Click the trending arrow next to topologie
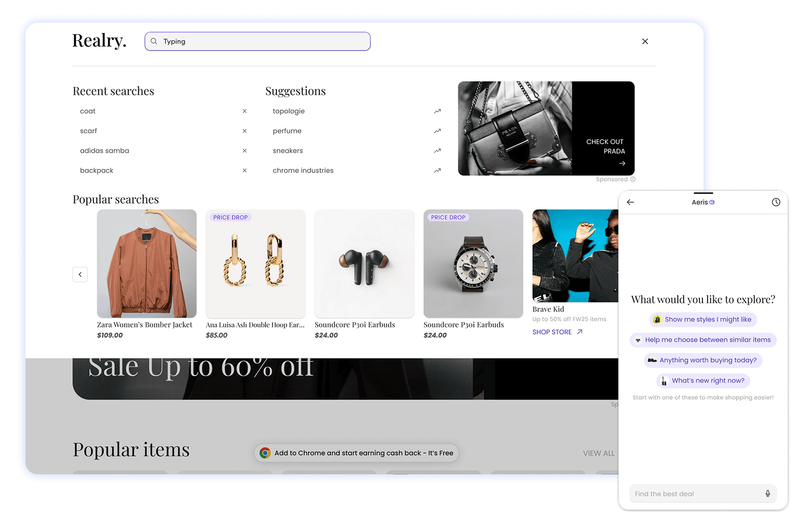 pyautogui.click(x=437, y=111)
